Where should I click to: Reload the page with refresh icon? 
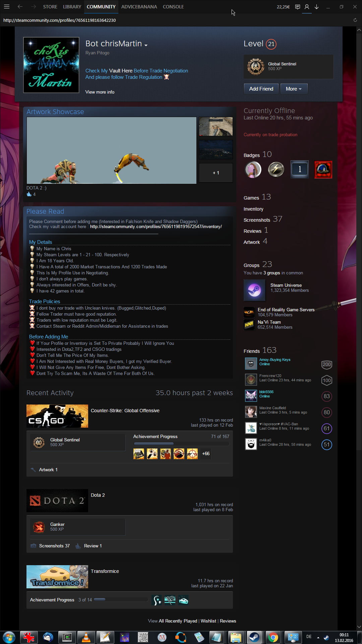[355, 20]
